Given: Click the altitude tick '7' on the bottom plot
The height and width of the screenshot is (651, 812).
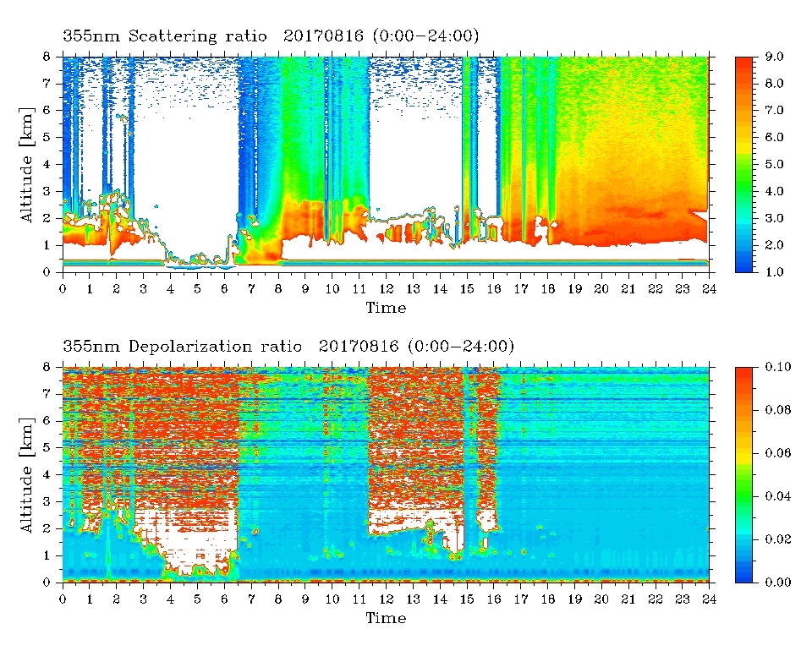Looking at the screenshot, I should (46, 394).
